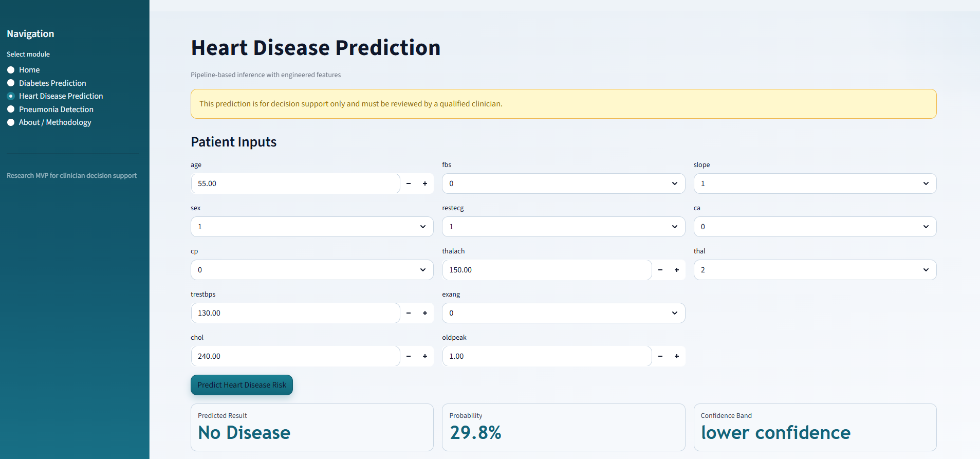
Task: Decrease age with the minus stepper
Action: tap(409, 183)
